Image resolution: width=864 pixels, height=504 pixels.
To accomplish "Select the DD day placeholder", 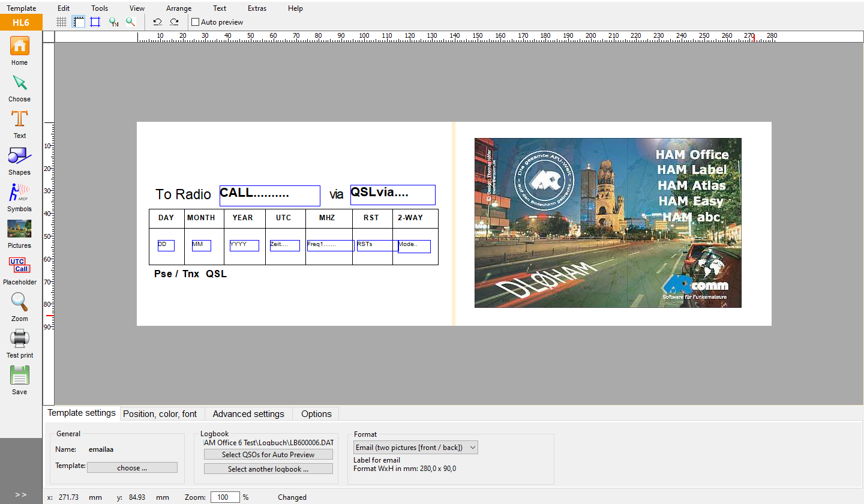I will click(x=166, y=245).
